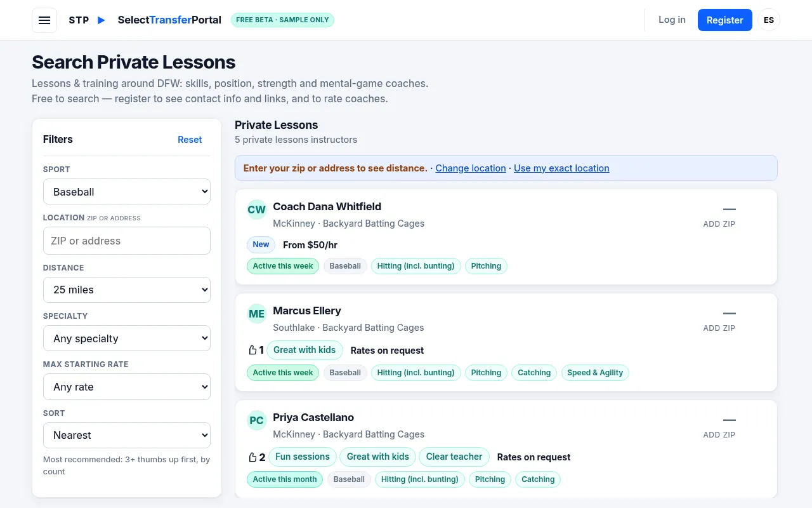Click the New badge on Dana Whitfield
812x508 pixels.
pyautogui.click(x=261, y=244)
